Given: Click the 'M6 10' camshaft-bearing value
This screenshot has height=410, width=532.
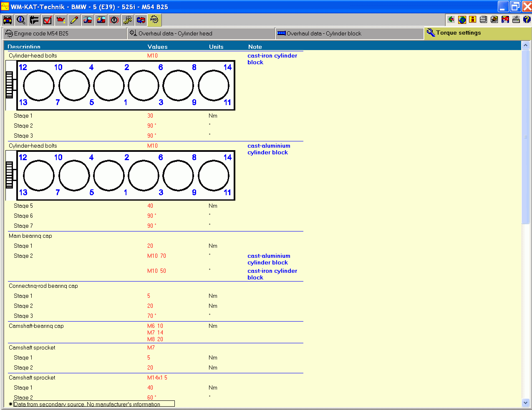Looking at the screenshot, I should [x=155, y=326].
